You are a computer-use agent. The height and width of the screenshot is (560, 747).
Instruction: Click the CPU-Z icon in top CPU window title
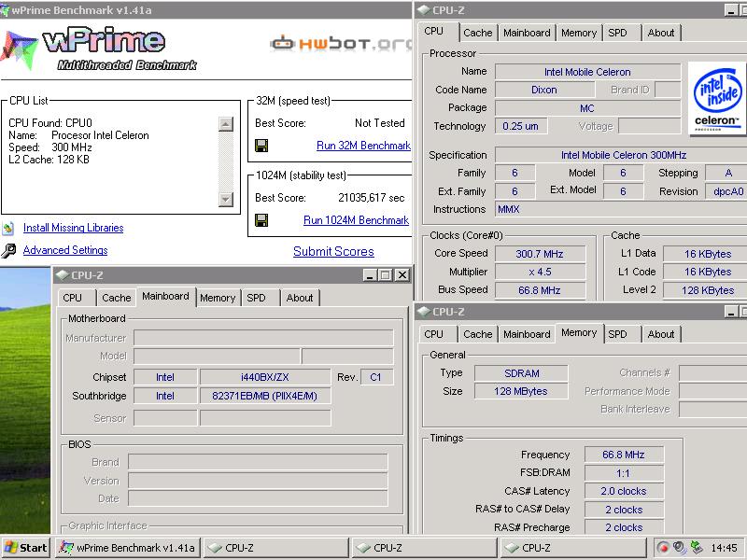(x=424, y=10)
